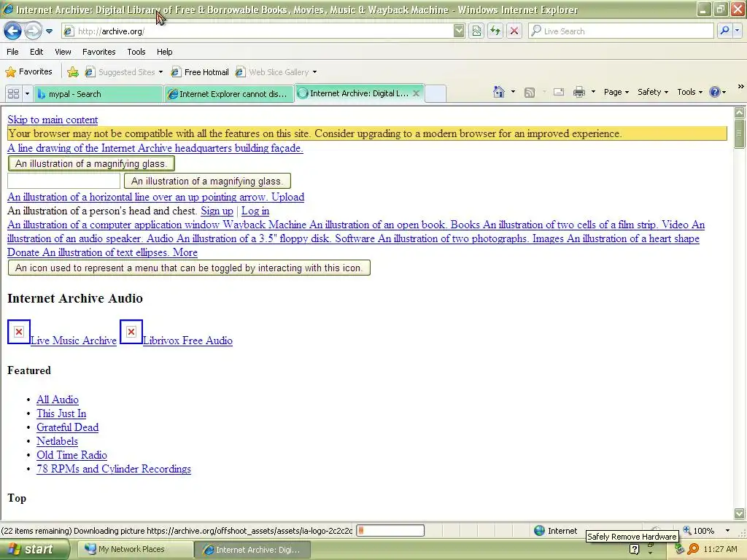747x560 pixels.
Task: Click the Live Search magnifier button
Action: click(724, 31)
